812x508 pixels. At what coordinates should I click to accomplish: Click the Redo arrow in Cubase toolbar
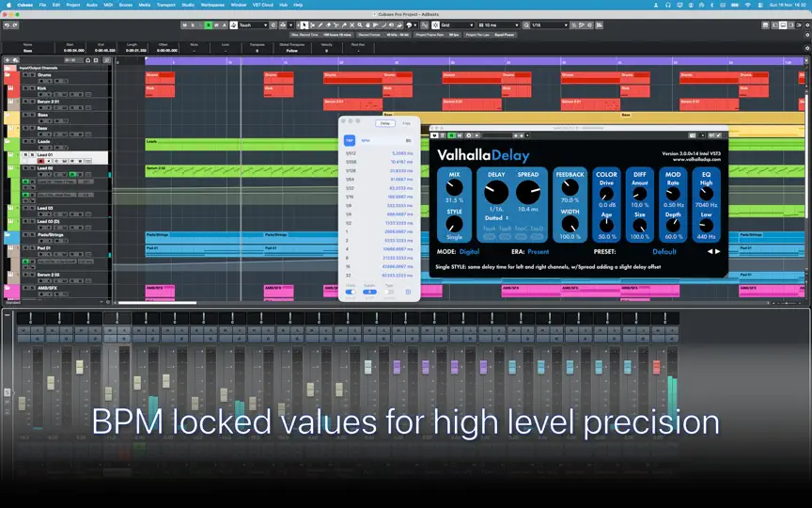click(x=15, y=24)
